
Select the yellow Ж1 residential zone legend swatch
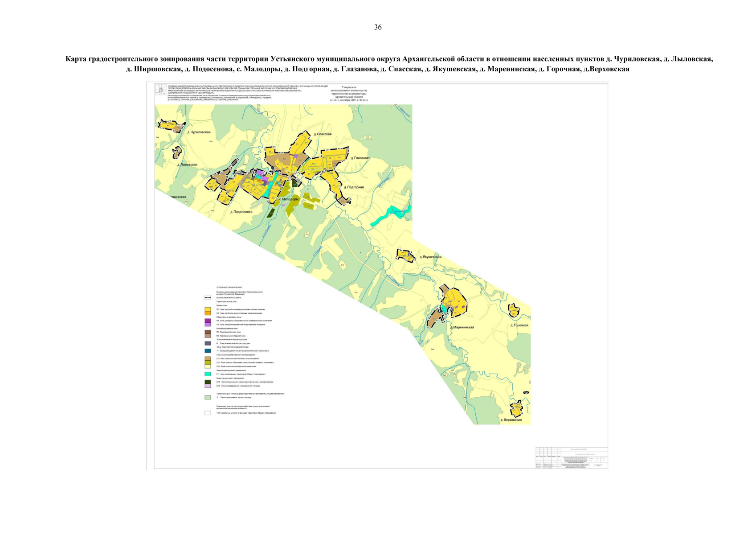click(208, 309)
